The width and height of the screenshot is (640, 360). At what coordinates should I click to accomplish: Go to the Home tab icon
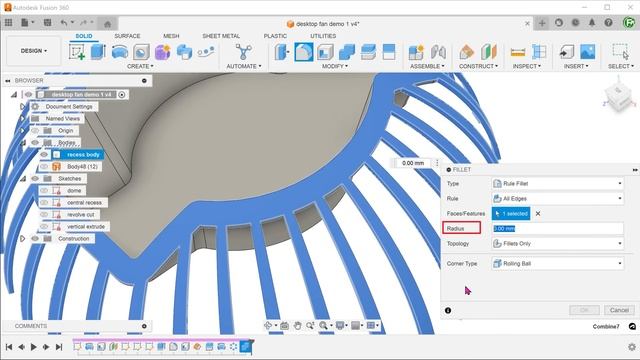[107, 24]
